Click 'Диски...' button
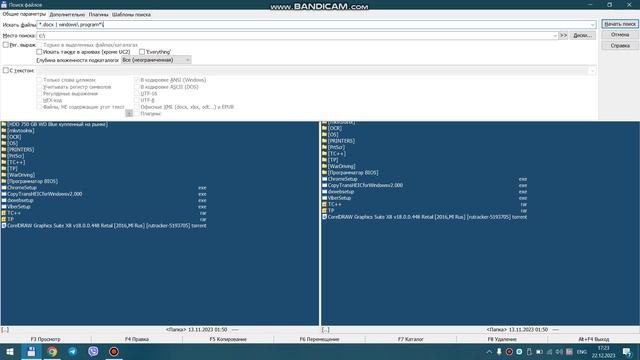 point(582,36)
